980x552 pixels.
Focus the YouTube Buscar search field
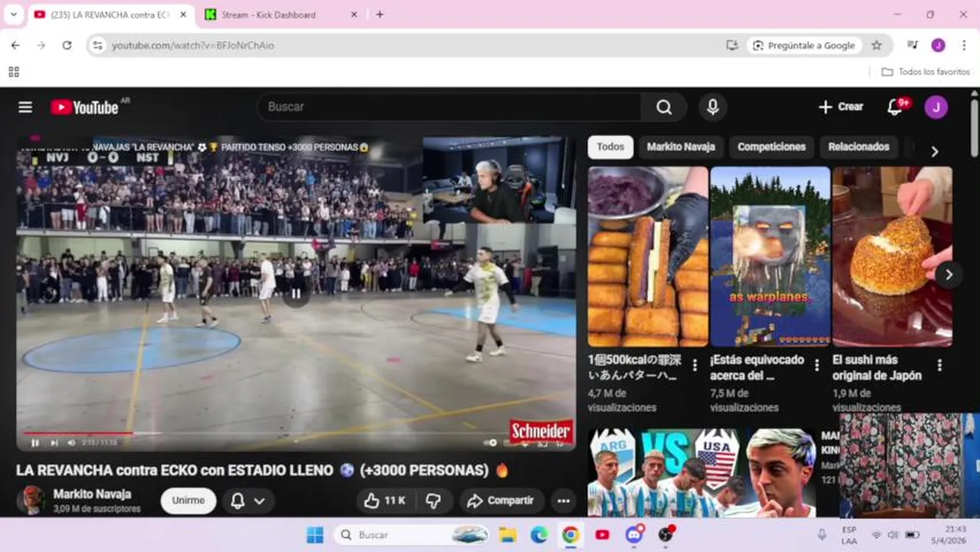tap(449, 107)
